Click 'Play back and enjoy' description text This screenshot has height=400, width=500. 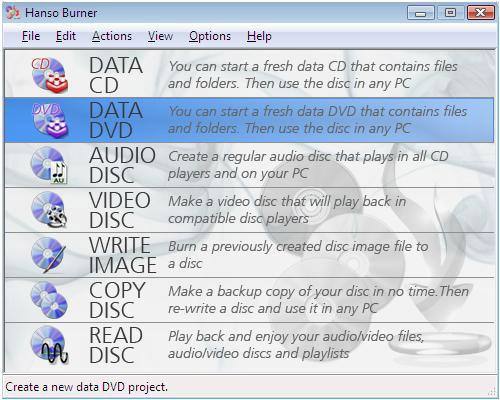[296, 345]
